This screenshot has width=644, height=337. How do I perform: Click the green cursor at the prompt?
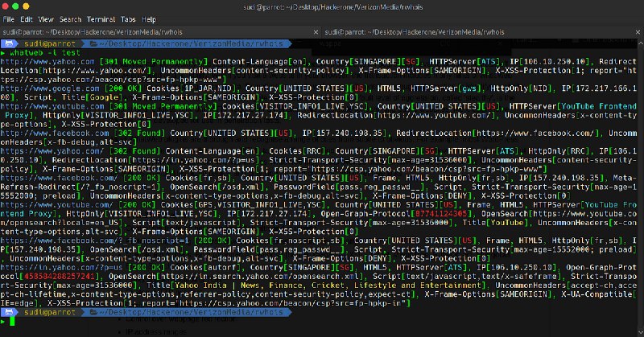12,322
